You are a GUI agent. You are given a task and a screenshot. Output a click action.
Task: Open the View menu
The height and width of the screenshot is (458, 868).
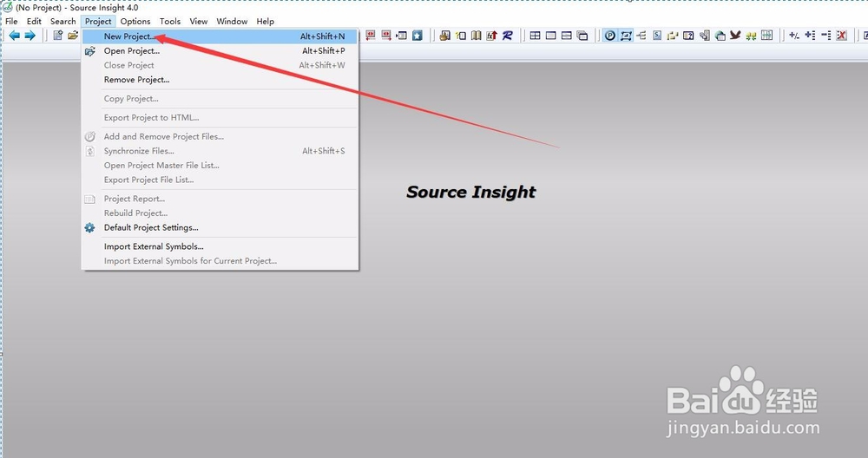click(199, 21)
